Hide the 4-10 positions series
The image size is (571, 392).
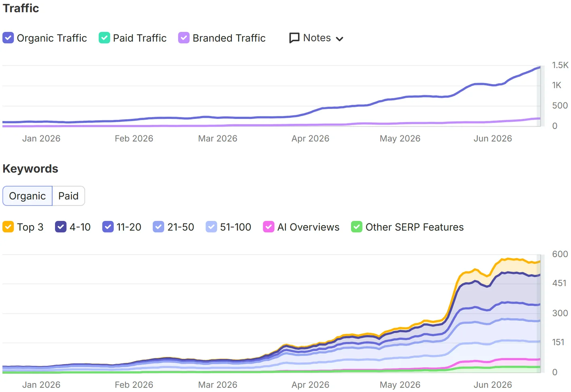pyautogui.click(x=61, y=227)
